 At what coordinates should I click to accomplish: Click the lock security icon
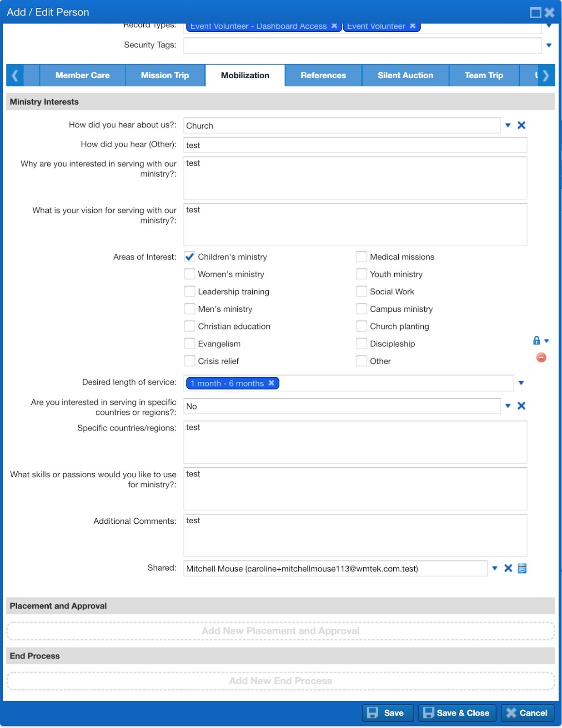pyautogui.click(x=537, y=340)
